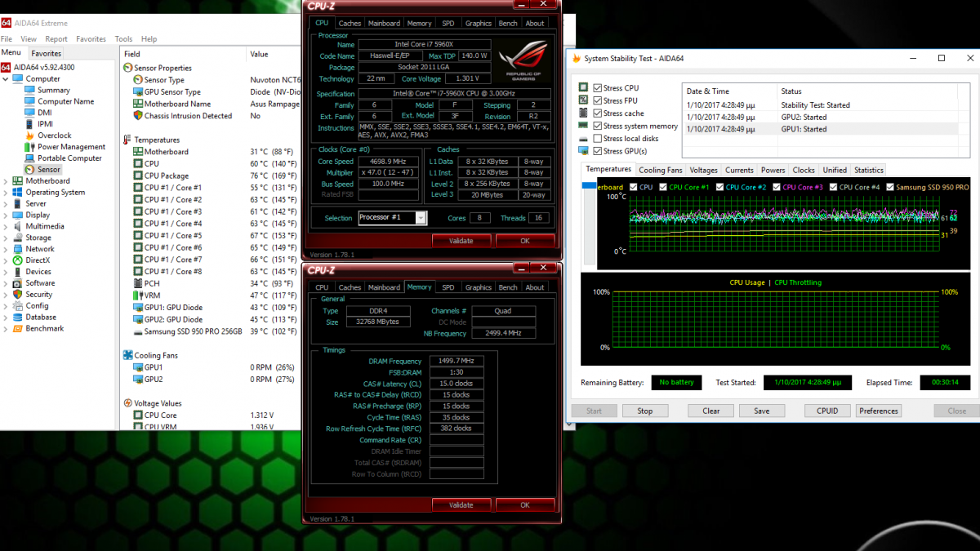980x551 pixels.
Task: Click the Samsung SSD 950 PRO drive icon
Action: [x=137, y=331]
